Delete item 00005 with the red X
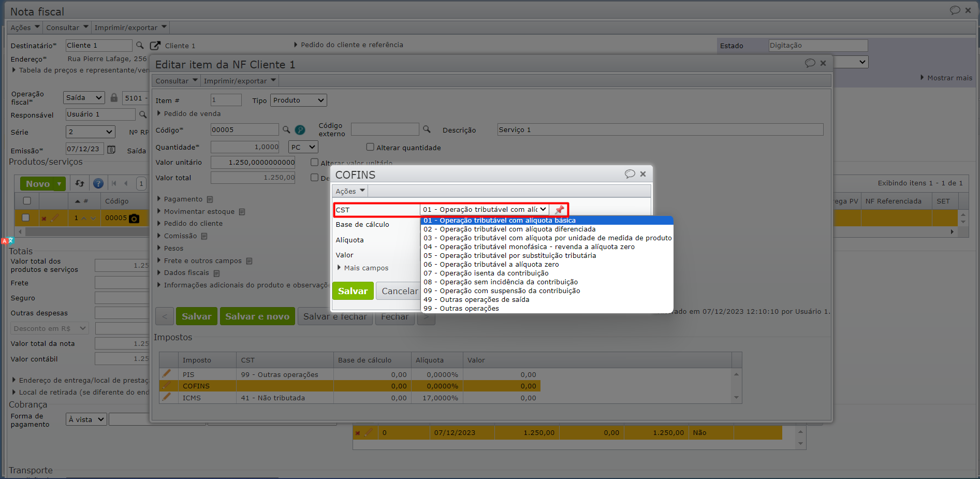The width and height of the screenshot is (980, 479). pos(44,219)
